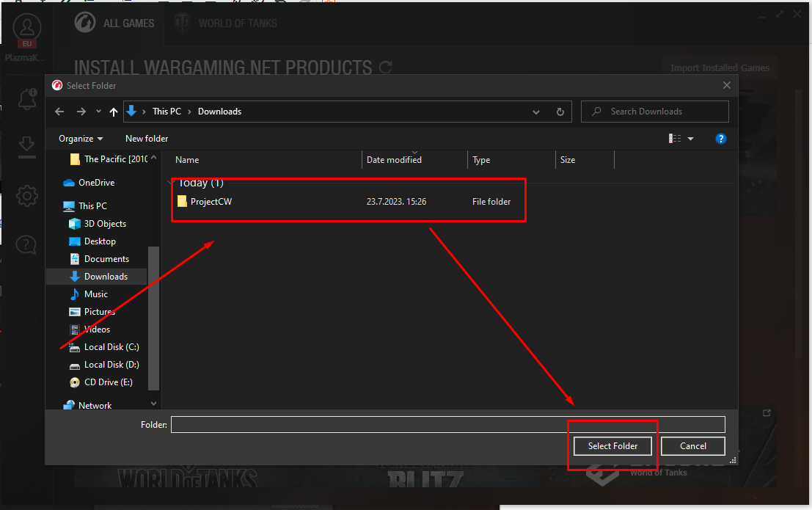Viewport: 812px width, 510px height.
Task: Open notifications bell in Game Center sidebar
Action: pos(27,98)
